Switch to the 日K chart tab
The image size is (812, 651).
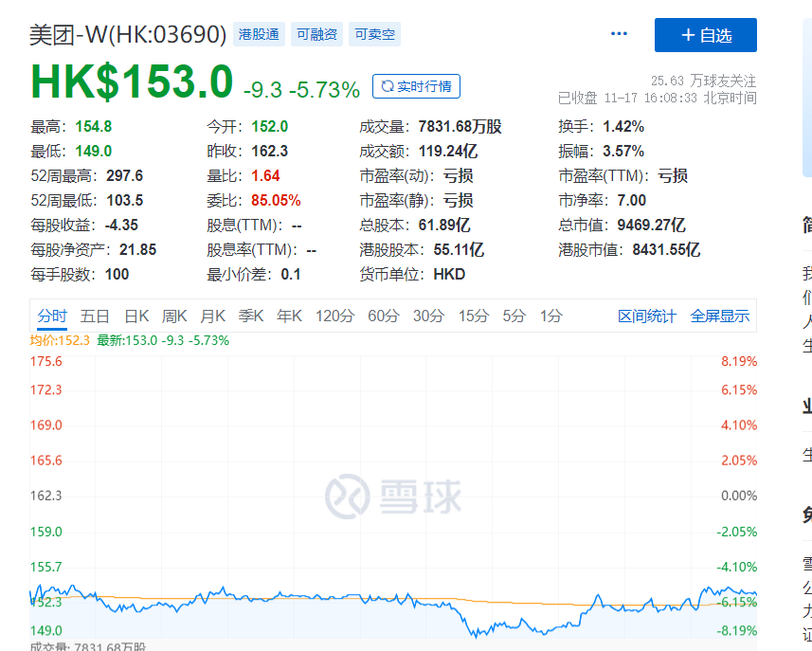tap(136, 316)
